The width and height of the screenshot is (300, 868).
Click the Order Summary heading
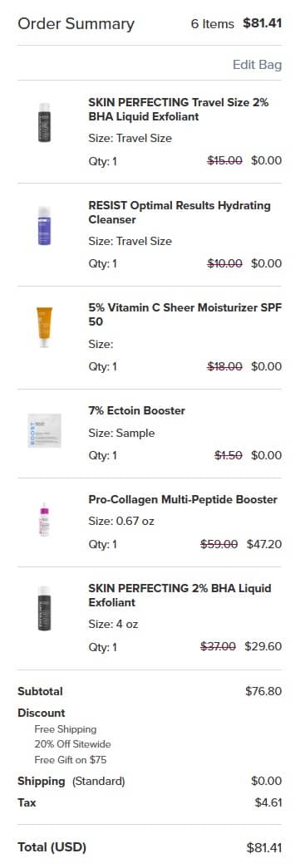point(76,24)
